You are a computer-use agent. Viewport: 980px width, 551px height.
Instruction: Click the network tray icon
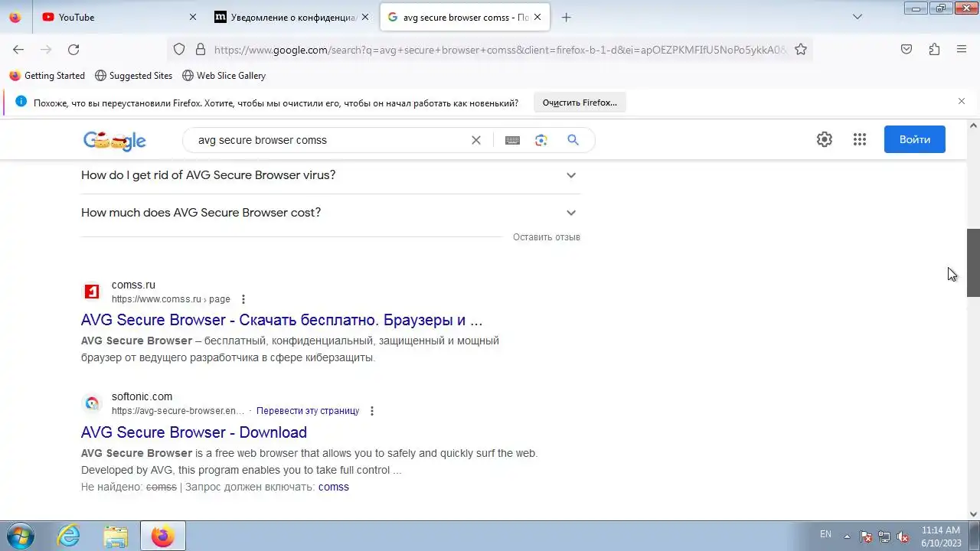coord(884,536)
